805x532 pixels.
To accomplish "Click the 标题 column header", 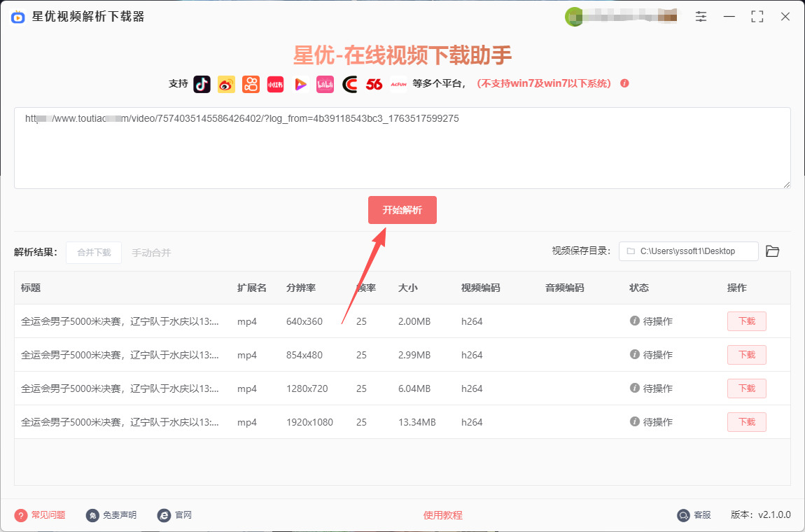I will point(31,288).
